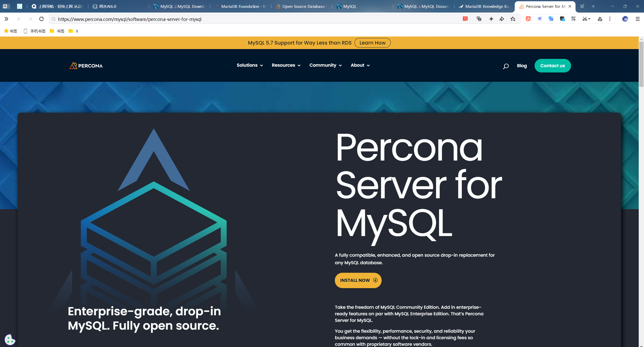Open the Blog link in header
The width and height of the screenshot is (644, 347).
coord(522,66)
